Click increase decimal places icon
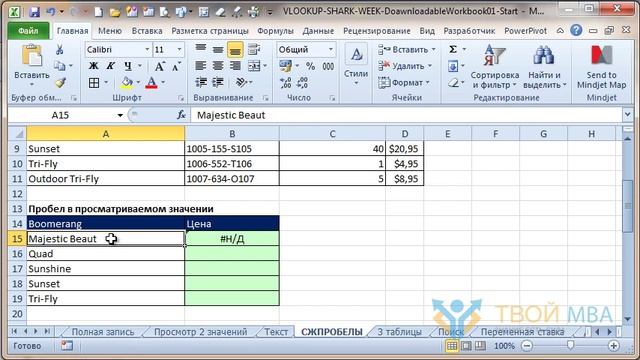 tap(285, 83)
